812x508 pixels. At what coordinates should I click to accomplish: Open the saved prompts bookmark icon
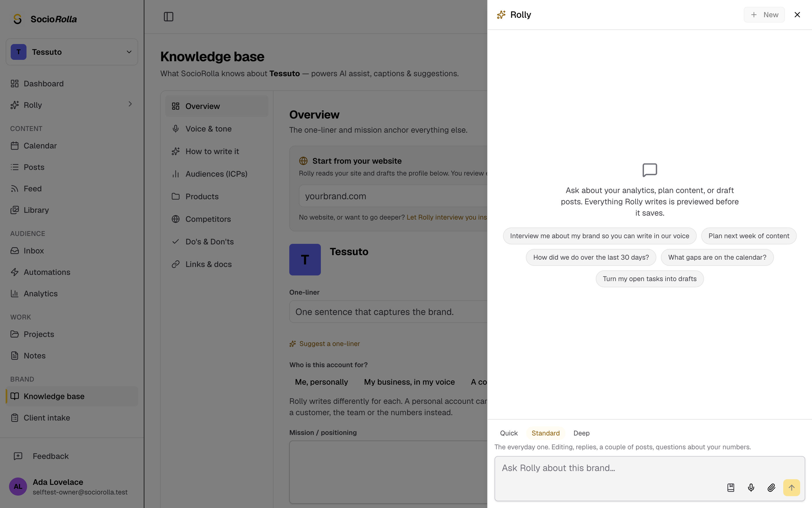pos(731,487)
